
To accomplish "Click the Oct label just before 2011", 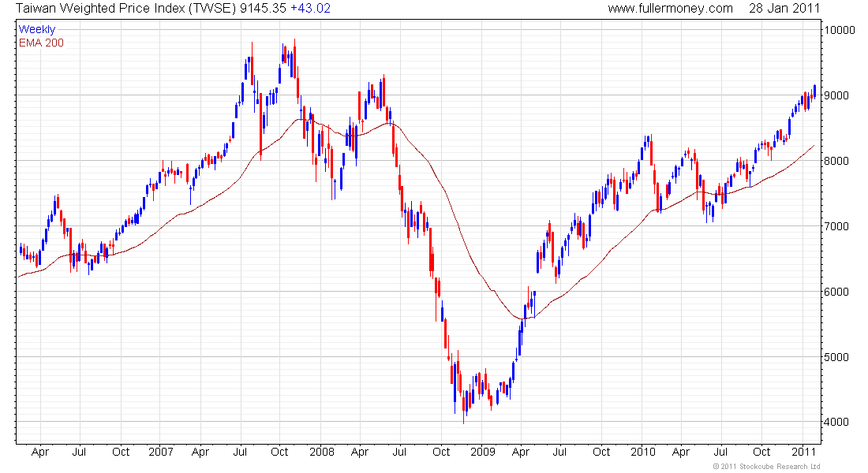I will 761,452.
